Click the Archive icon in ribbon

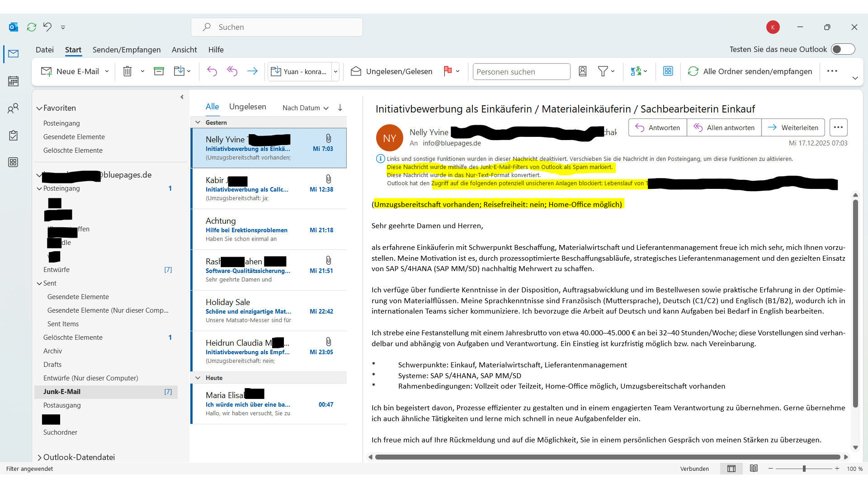pyautogui.click(x=159, y=71)
